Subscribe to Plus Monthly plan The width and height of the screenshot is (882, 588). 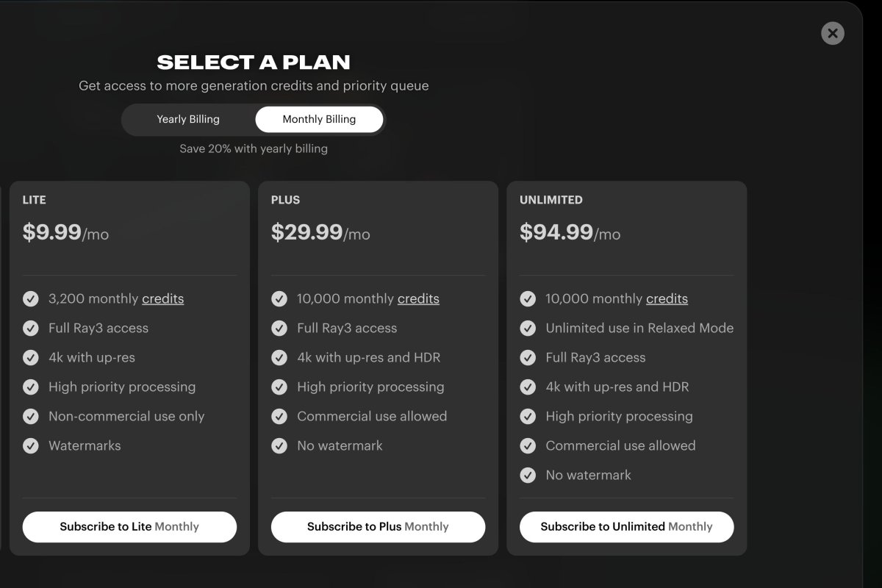coord(378,527)
